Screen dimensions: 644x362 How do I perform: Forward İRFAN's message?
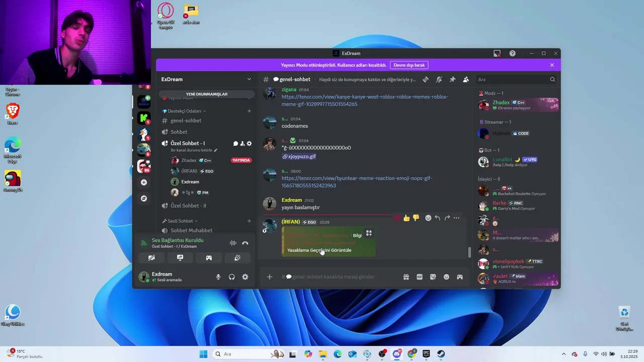tap(447, 218)
